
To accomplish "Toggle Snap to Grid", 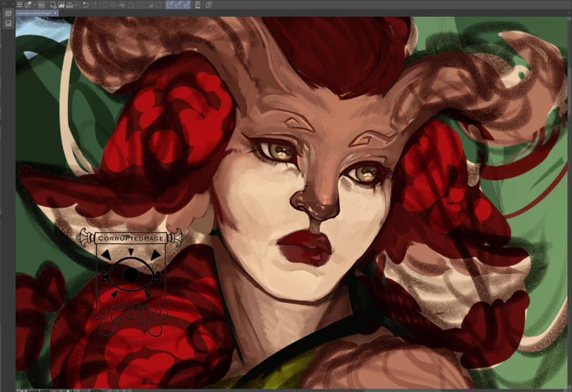I will tap(187, 5).
